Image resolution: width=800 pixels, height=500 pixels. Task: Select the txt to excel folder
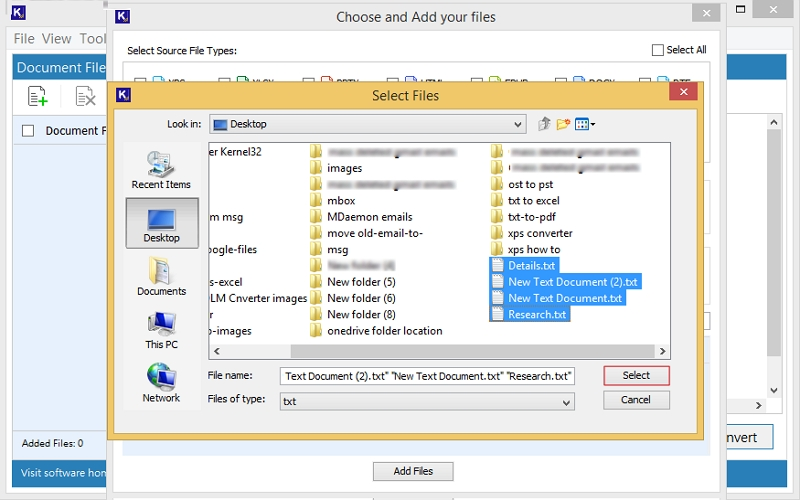point(525,201)
